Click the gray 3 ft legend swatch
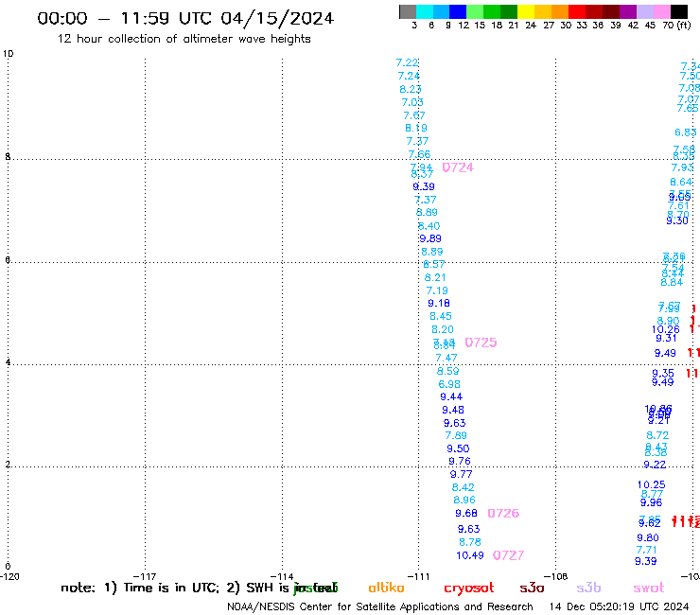 click(x=408, y=11)
